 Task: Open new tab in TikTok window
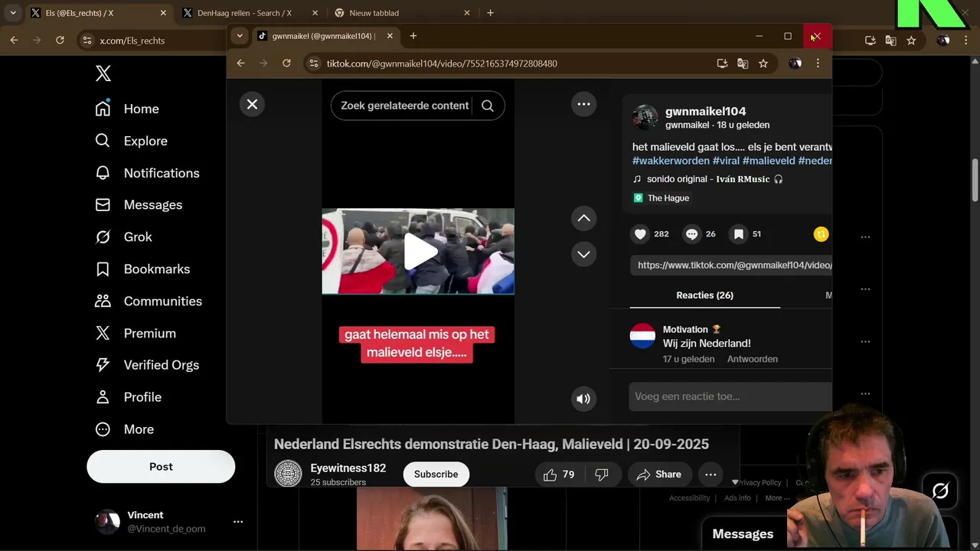pos(413,36)
